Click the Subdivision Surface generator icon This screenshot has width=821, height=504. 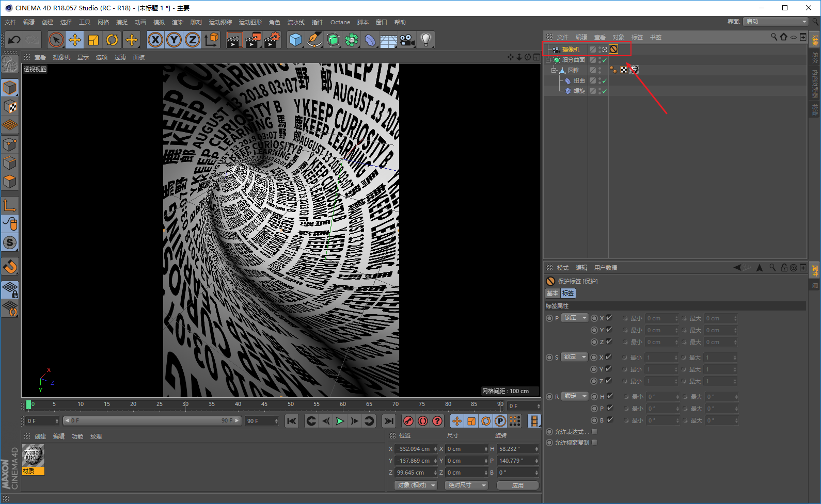[333, 40]
